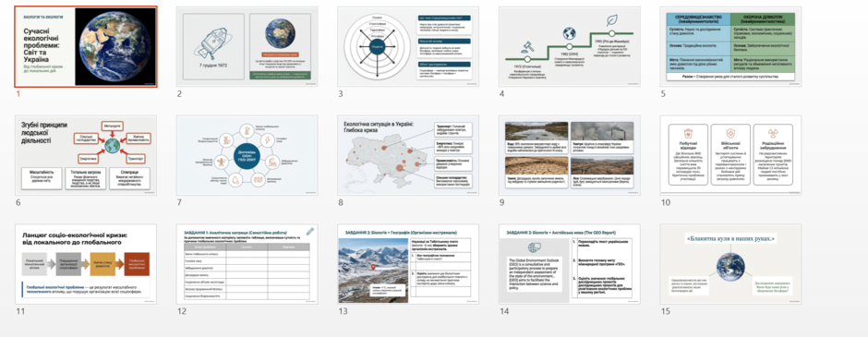868x337 pixels.
Task: Select slide 14 ЗАВДАННЯ 3 The GEO Report
Action: pyautogui.click(x=570, y=264)
